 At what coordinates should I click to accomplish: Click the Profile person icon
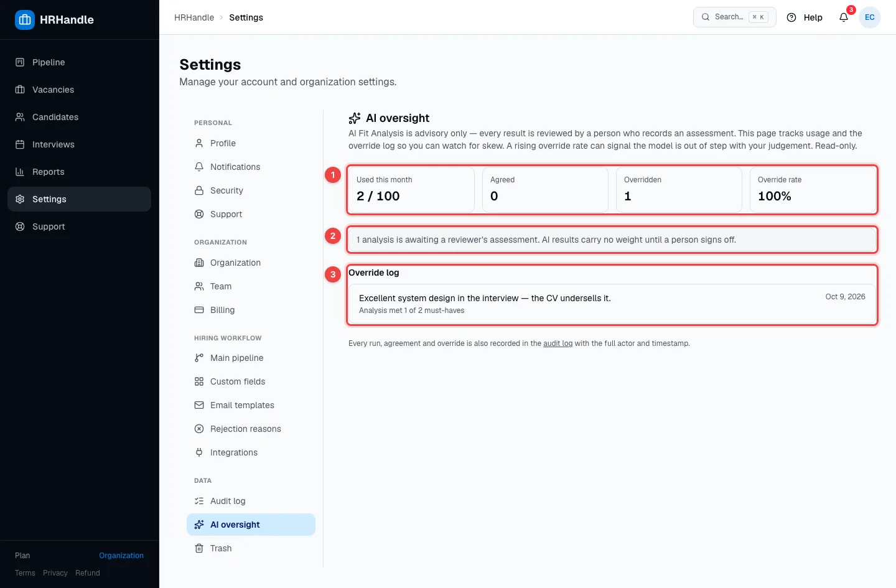tap(199, 143)
